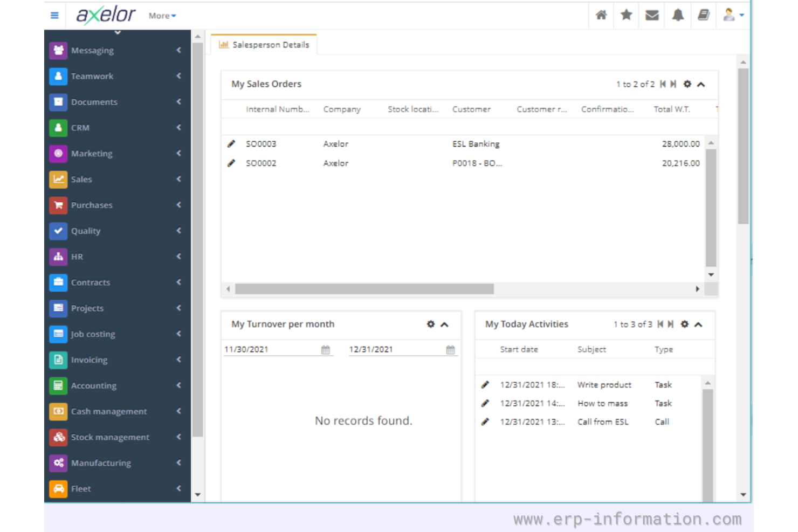Open the Marketing menu item
Image resolution: width=798 pixels, height=532 pixels.
click(116, 154)
